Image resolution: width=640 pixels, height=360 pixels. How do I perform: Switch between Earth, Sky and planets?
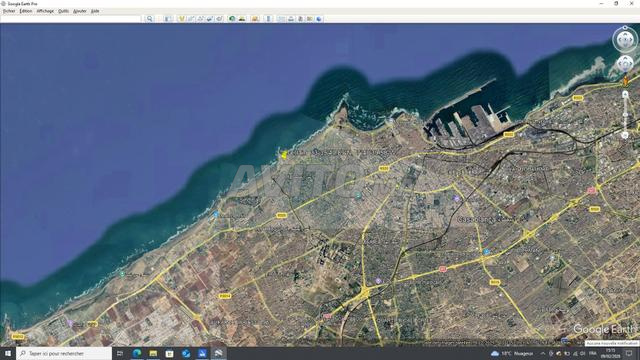255,19
